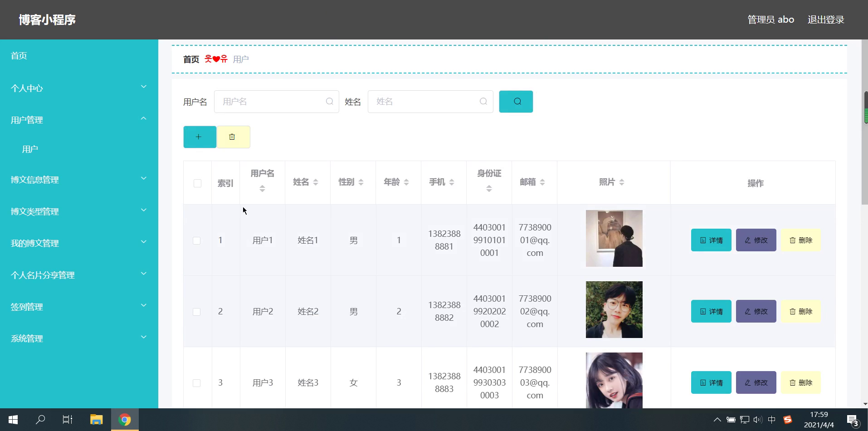The width and height of the screenshot is (868, 431).
Task: Click 删除 button for 用户3
Action: pos(801,382)
